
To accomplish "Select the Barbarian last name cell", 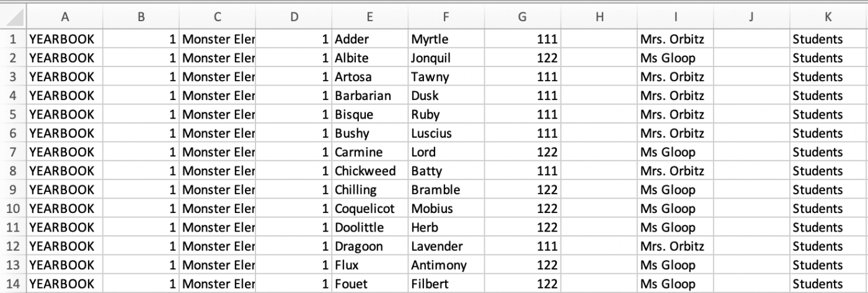I will (370, 96).
